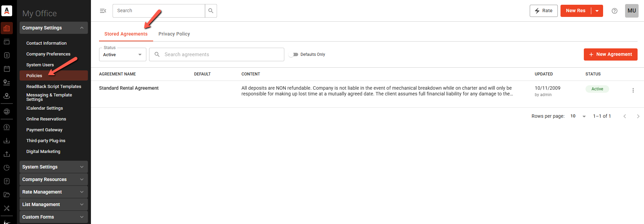The width and height of the screenshot is (644, 224).
Task: Click the My Office building icon in rail
Action: tap(7, 28)
